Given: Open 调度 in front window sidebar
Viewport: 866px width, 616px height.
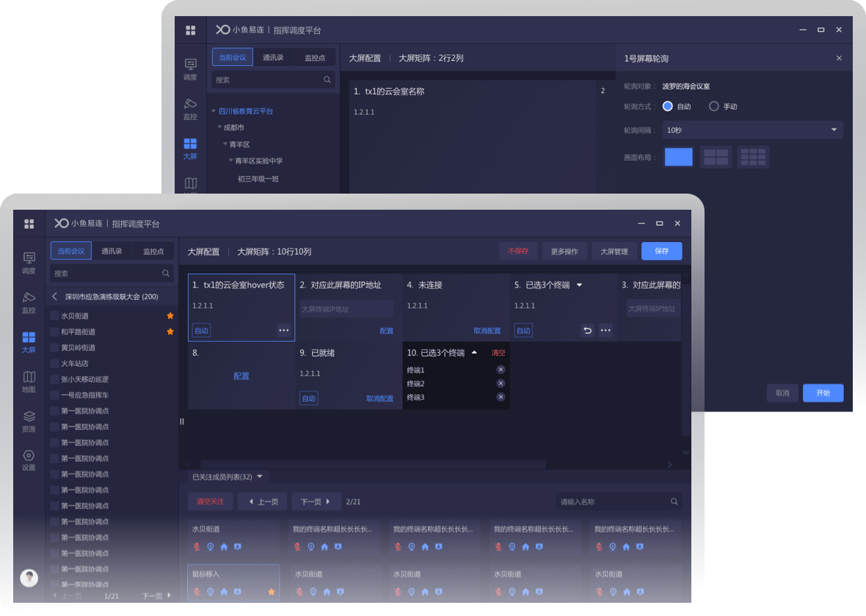Looking at the screenshot, I should 29,263.
